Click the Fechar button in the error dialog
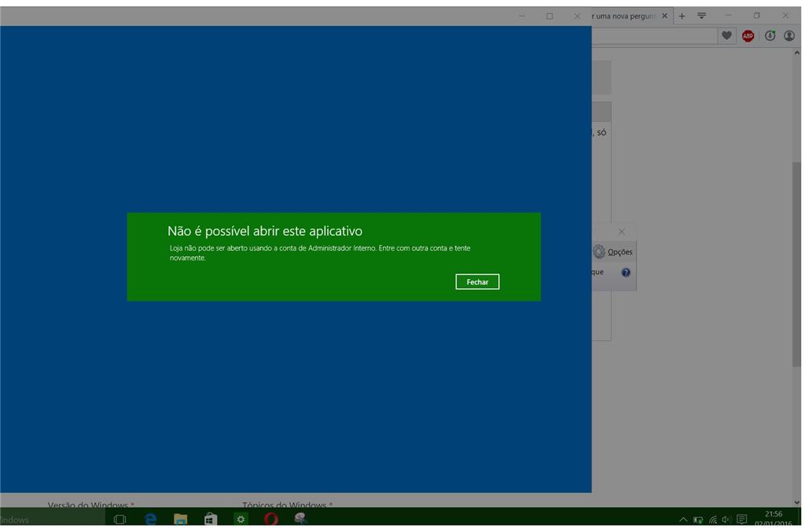805x532 pixels. 477,281
